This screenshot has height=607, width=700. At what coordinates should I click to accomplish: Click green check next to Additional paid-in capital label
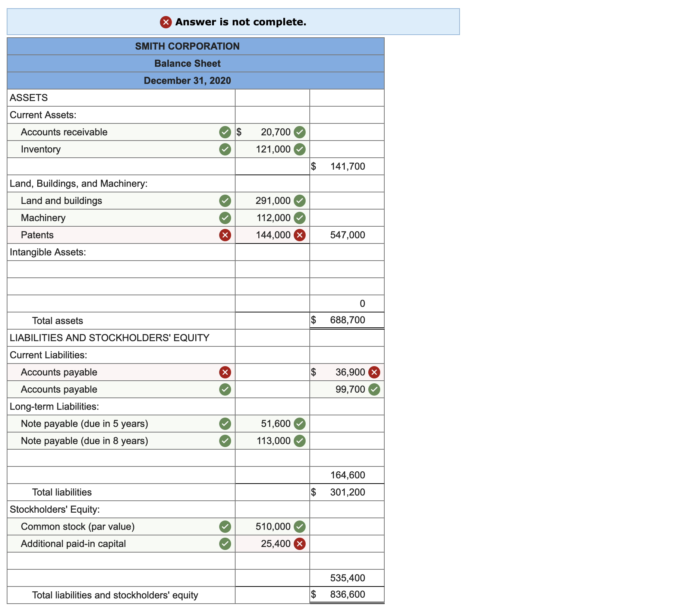(225, 544)
